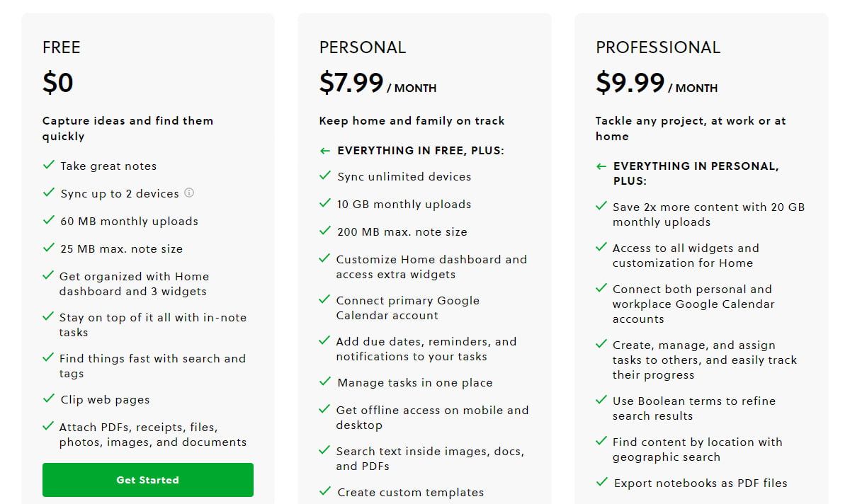Select the PROFESSIONAL plan heading
The image size is (850, 504).
point(657,47)
